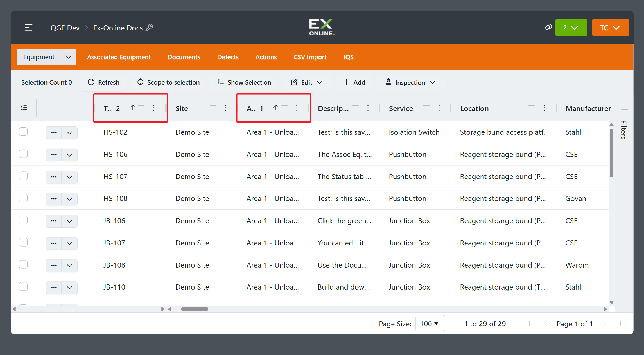The height and width of the screenshot is (355, 644).
Task: Open the Site column filter icon
Action: click(213, 108)
